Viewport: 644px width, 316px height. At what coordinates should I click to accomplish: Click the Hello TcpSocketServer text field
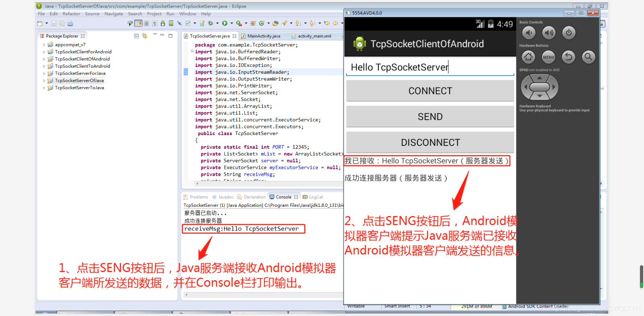430,67
